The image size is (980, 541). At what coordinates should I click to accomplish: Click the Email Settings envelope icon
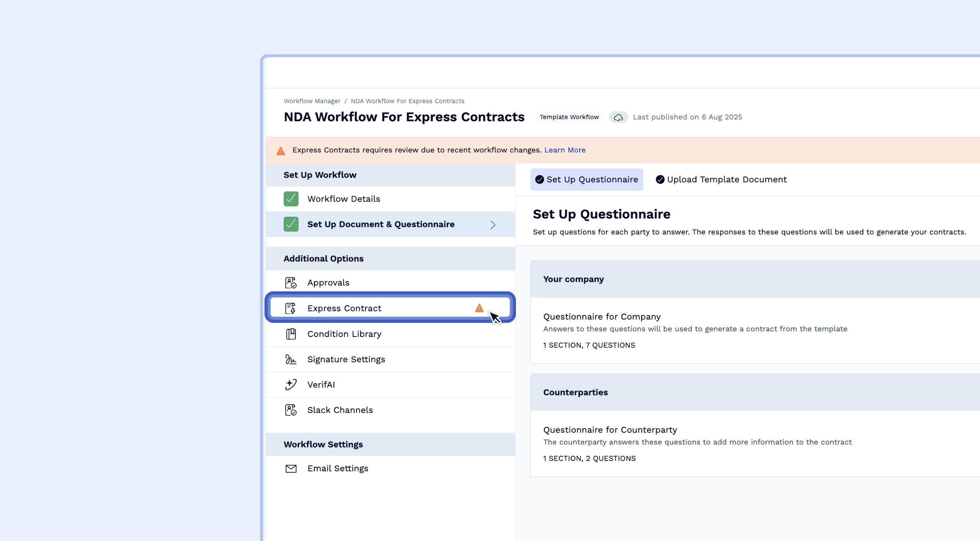(x=291, y=469)
